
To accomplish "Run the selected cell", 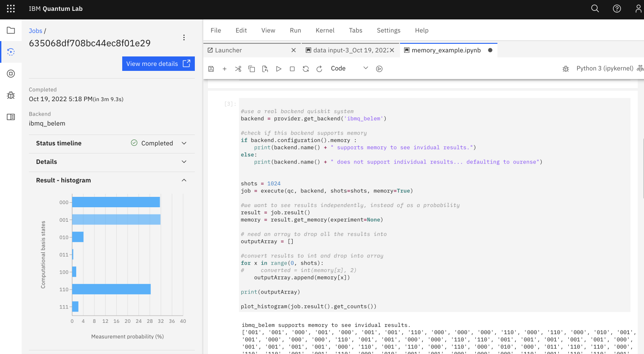I will point(279,69).
